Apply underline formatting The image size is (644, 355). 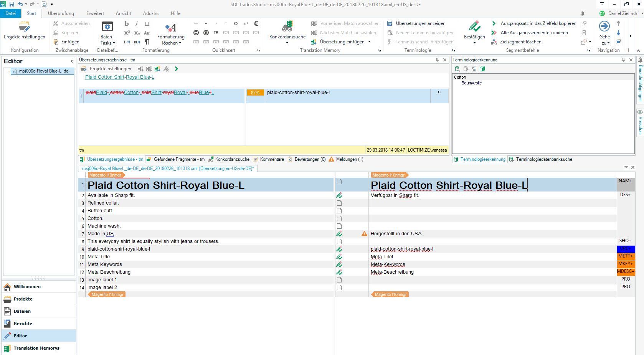pos(147,23)
